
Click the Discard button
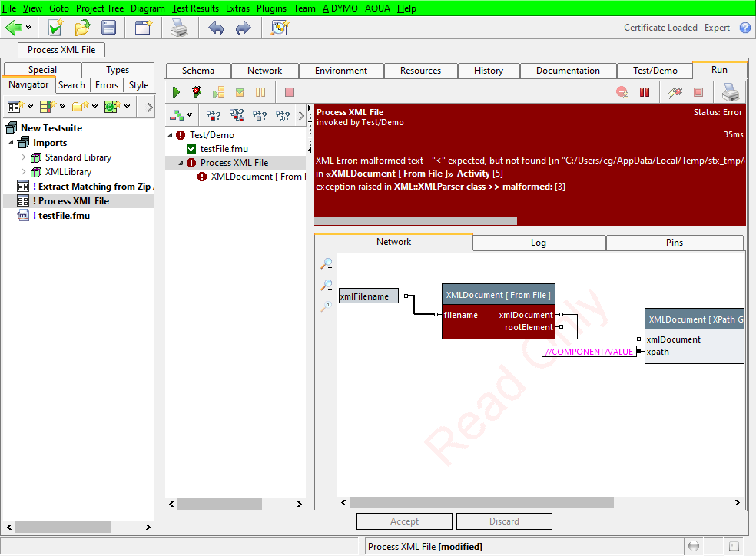(x=504, y=521)
